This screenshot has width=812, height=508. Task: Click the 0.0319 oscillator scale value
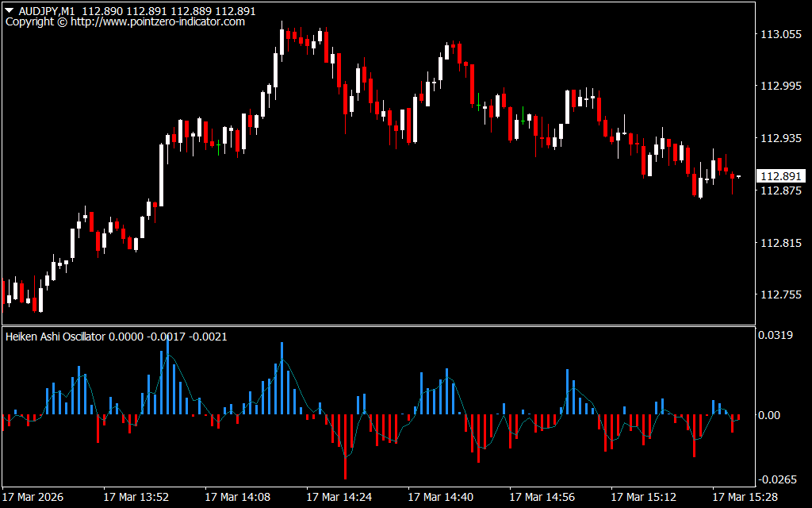[x=776, y=335]
